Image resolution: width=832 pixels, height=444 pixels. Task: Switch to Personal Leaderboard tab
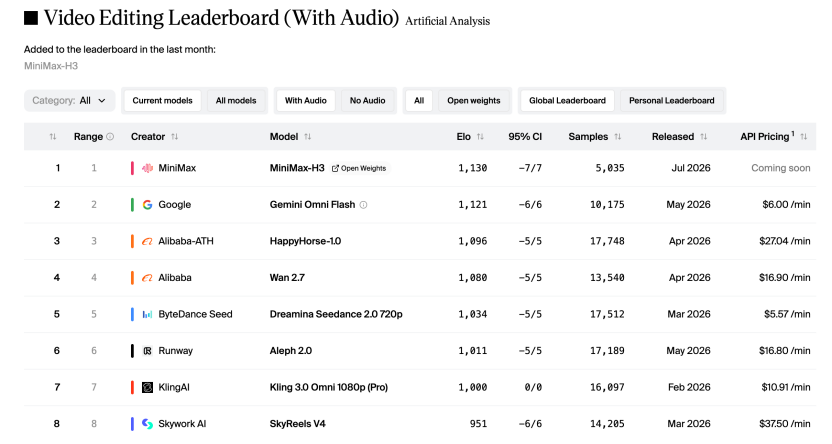pyautogui.click(x=671, y=100)
